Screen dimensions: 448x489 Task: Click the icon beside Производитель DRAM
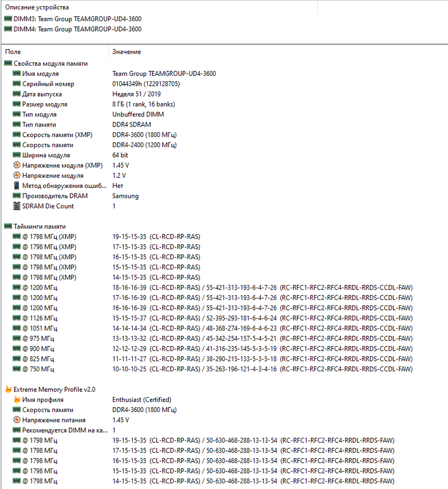coord(17,196)
